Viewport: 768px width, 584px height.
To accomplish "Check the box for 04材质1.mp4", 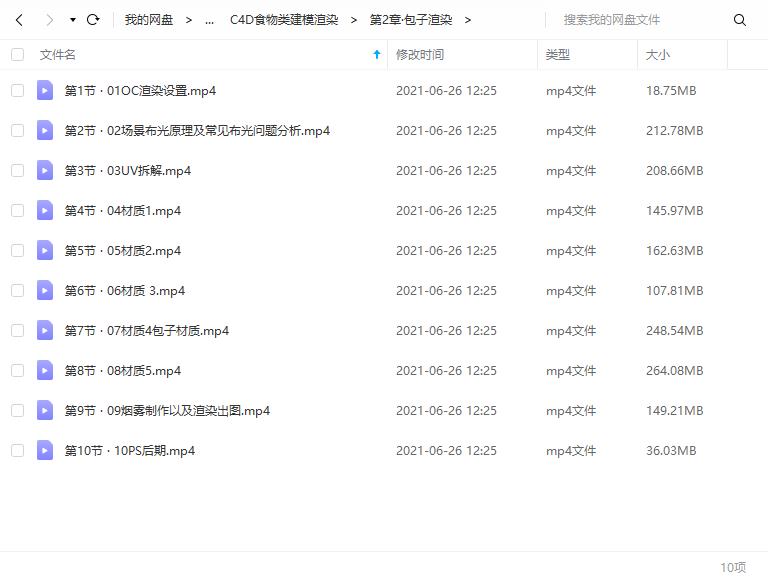I will (18, 210).
